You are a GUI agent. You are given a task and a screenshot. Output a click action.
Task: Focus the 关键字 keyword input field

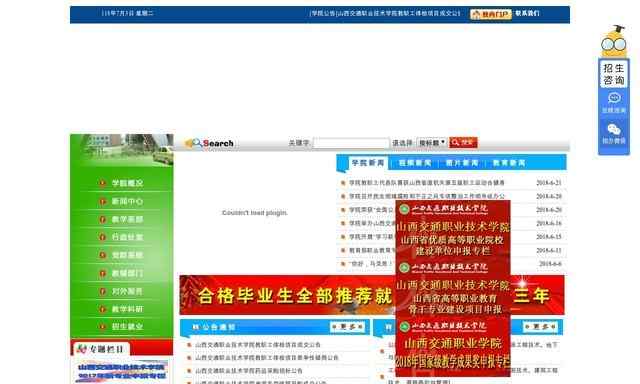pyautogui.click(x=351, y=143)
